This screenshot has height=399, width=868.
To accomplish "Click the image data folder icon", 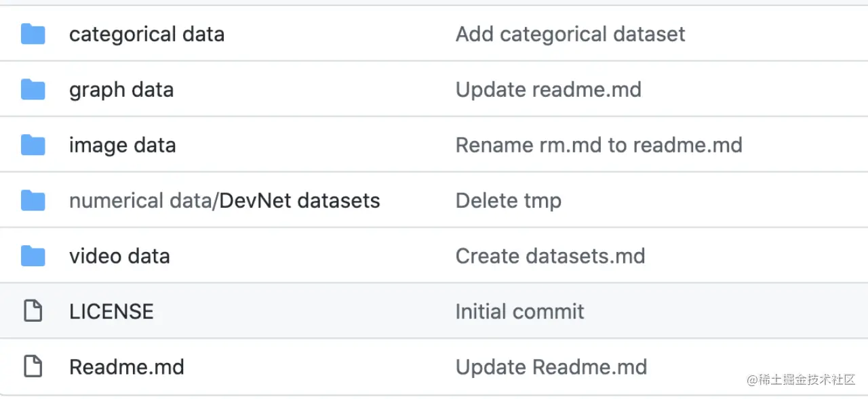I will 33,145.
